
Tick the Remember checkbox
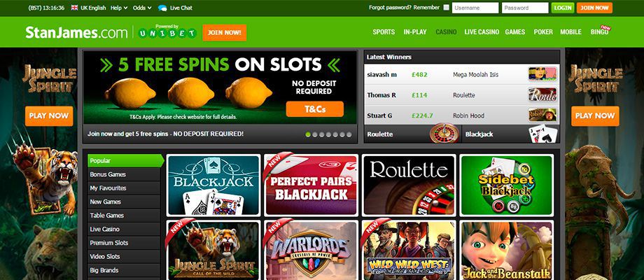coord(446,8)
